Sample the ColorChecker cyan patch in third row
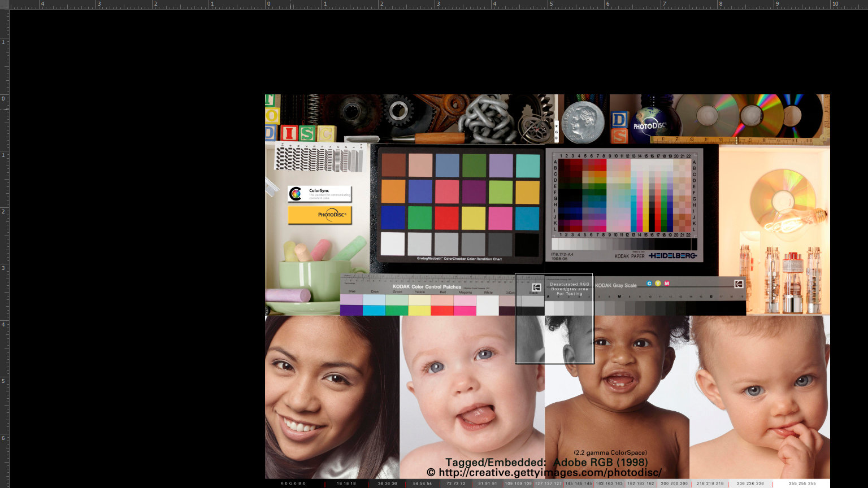The width and height of the screenshot is (868, 488). coord(527,218)
